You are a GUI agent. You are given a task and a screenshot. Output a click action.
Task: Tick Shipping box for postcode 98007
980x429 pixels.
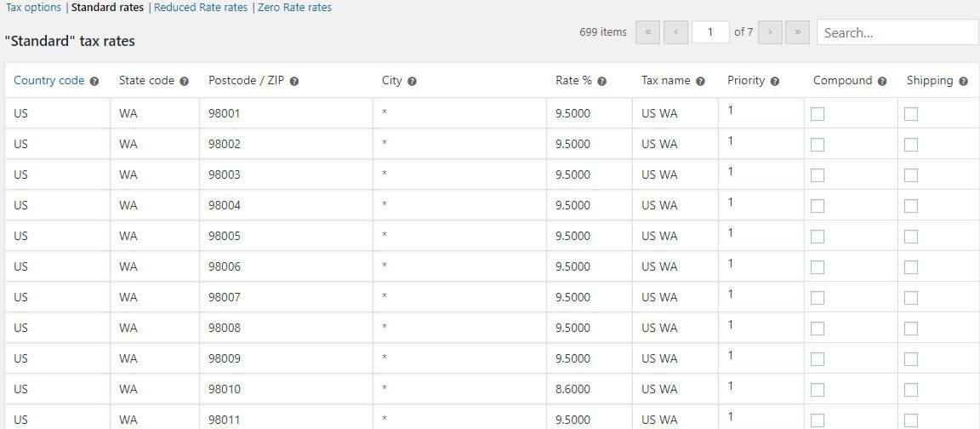911,298
